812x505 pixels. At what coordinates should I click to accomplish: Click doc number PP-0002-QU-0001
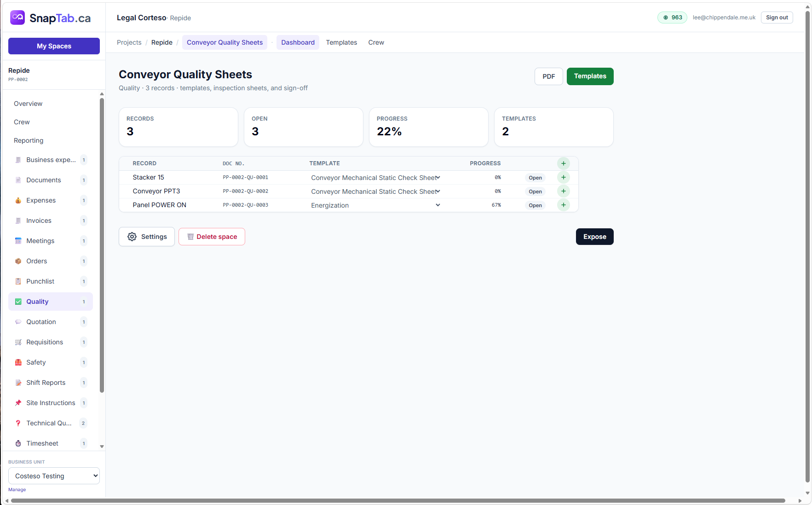tap(246, 177)
